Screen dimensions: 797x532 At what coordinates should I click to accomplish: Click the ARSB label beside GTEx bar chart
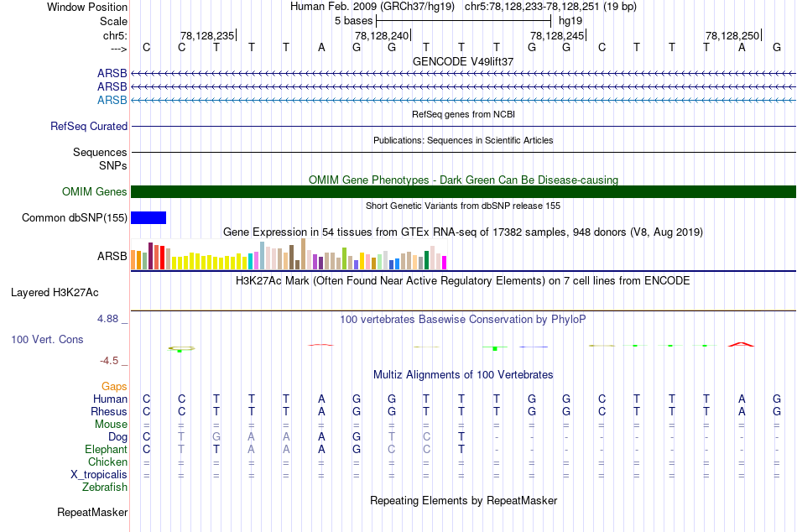tap(112, 256)
